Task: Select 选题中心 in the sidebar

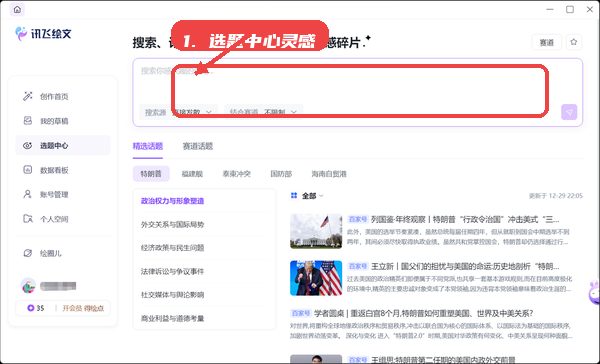Action: (x=63, y=145)
